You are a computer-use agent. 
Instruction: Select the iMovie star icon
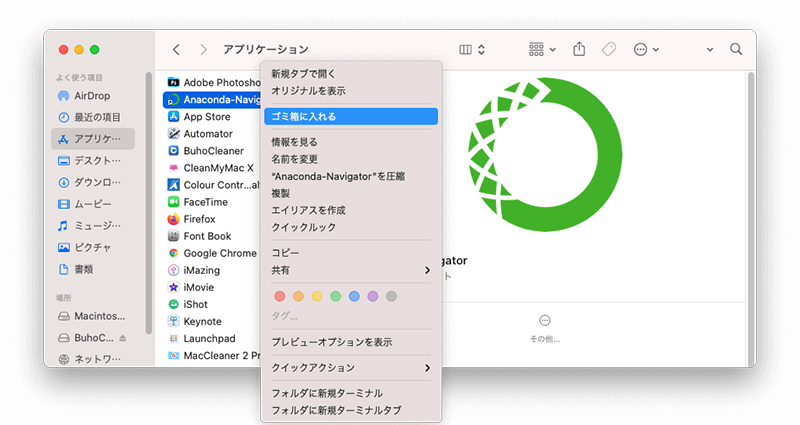pyautogui.click(x=173, y=287)
